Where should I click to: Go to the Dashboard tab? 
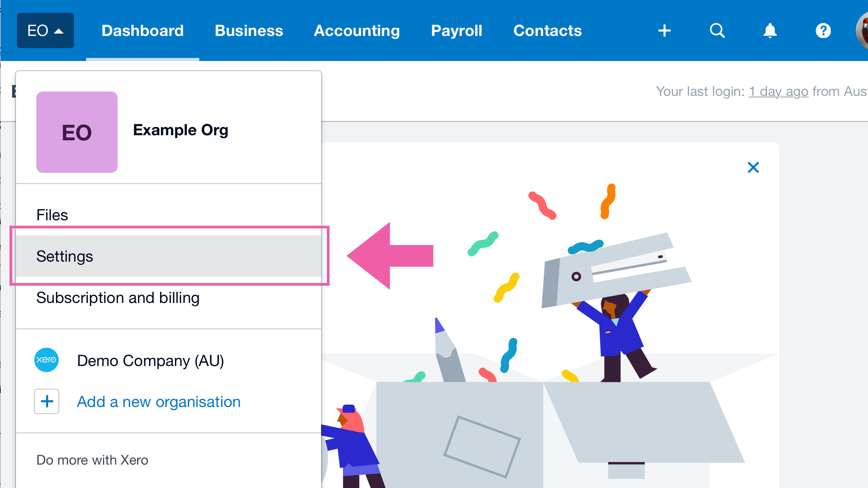(143, 30)
